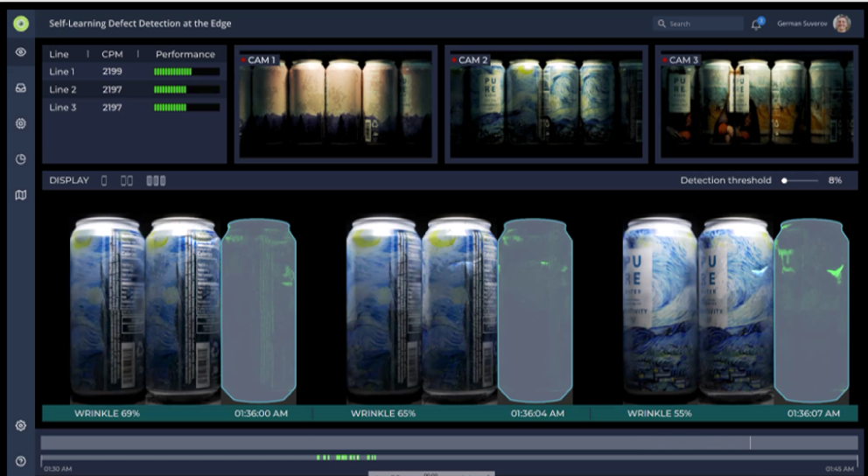Open the settings gear at sidebar bottom

tap(21, 425)
